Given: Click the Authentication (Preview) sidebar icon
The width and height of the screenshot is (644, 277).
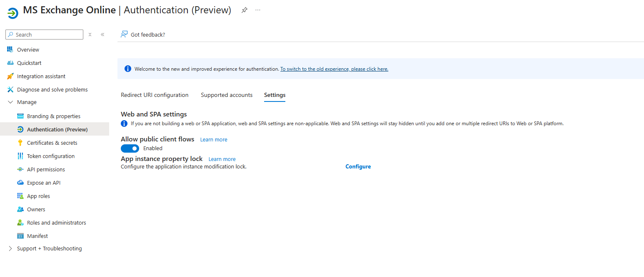Looking at the screenshot, I should click(x=20, y=129).
